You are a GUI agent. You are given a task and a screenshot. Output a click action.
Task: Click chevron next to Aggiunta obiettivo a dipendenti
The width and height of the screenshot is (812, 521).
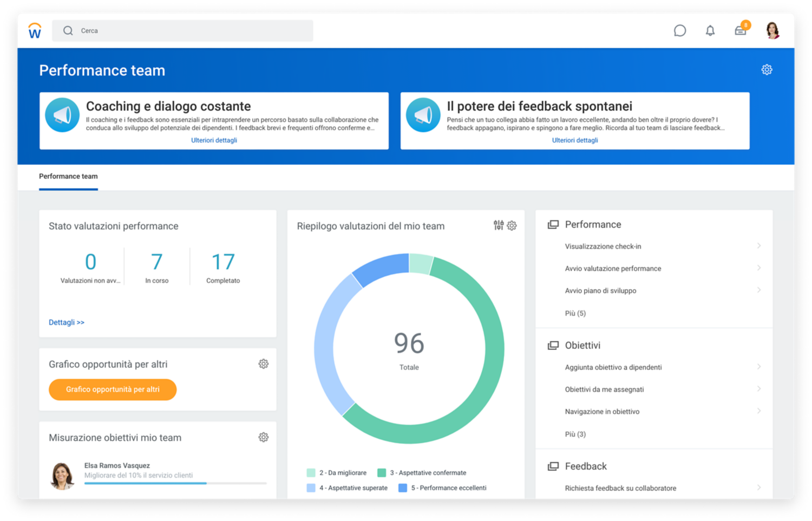759,367
